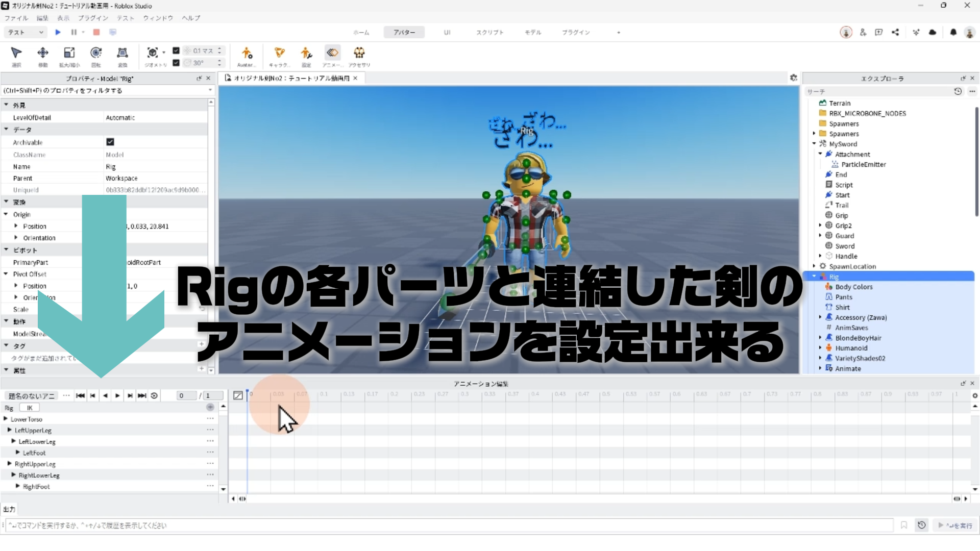This screenshot has height=551, width=980.
Task: Expand the LowerTorso track
Action: click(x=6, y=419)
